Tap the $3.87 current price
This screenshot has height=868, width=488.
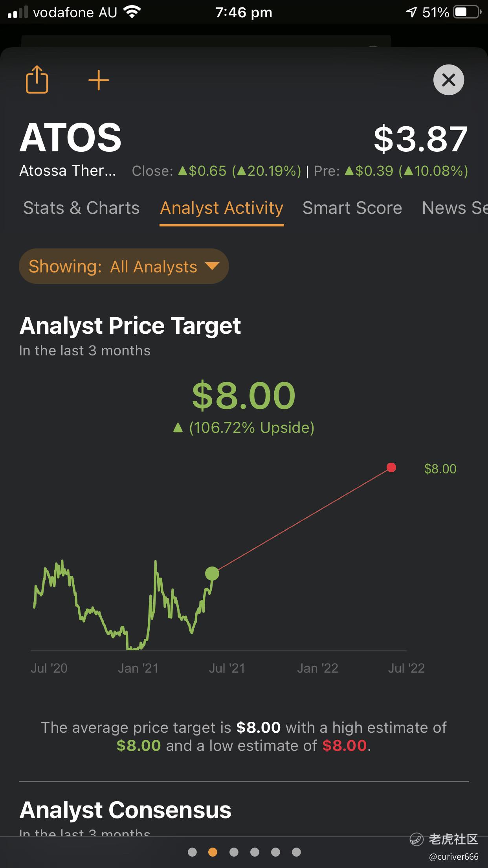tap(421, 139)
